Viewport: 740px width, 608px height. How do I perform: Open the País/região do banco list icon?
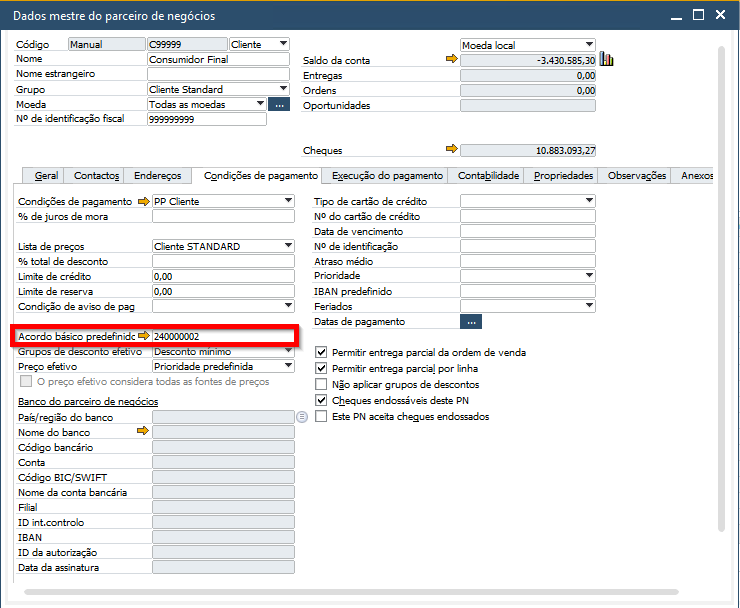(302, 417)
